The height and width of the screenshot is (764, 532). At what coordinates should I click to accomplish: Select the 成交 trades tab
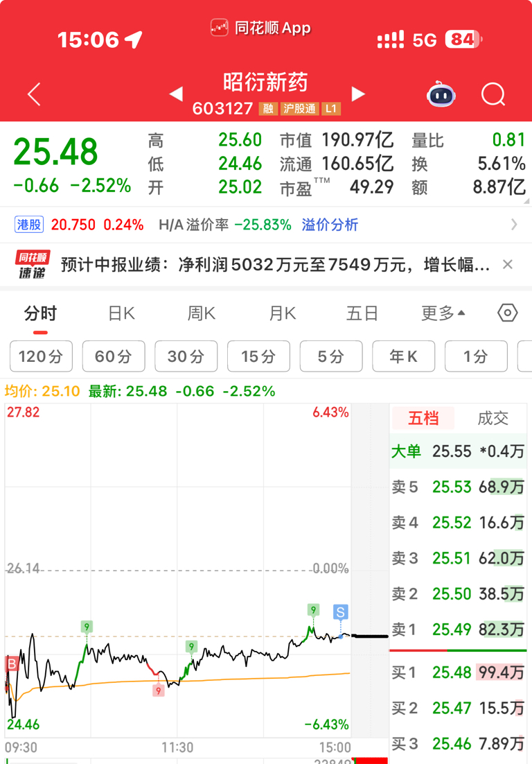(x=493, y=418)
